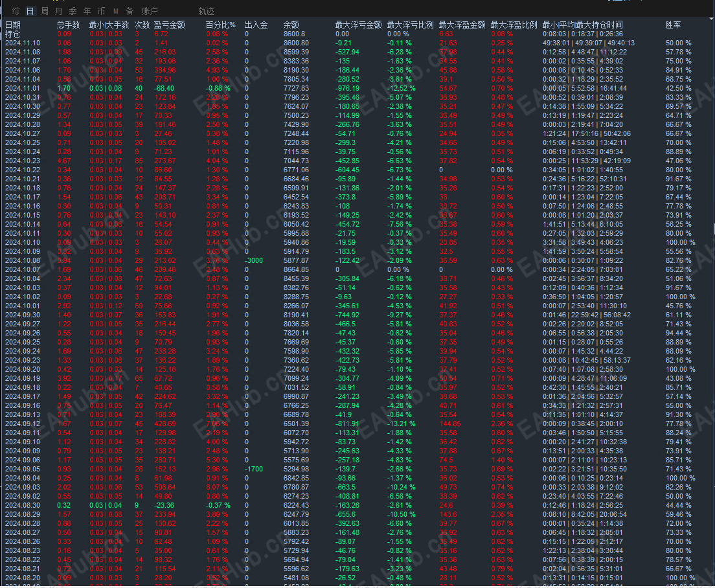Click the 506.64 profit amount cell
Viewport: 715px width, 588px height.
pyautogui.click(x=165, y=487)
